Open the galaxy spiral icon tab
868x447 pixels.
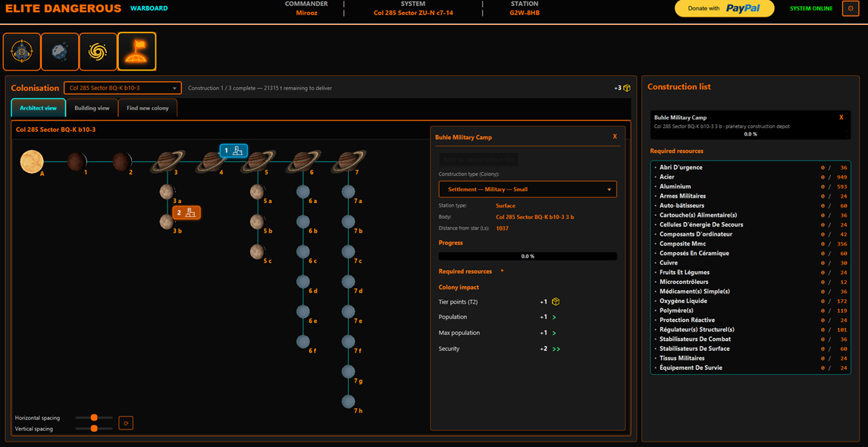click(x=99, y=52)
